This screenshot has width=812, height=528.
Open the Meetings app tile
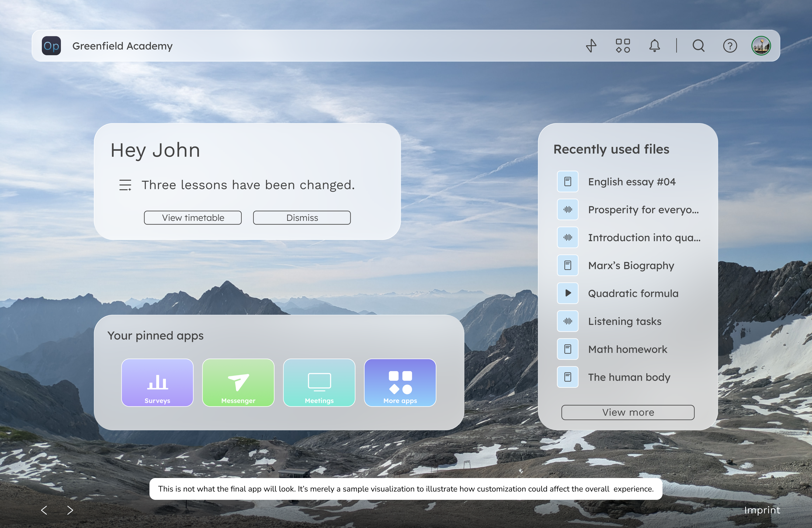[x=319, y=382]
